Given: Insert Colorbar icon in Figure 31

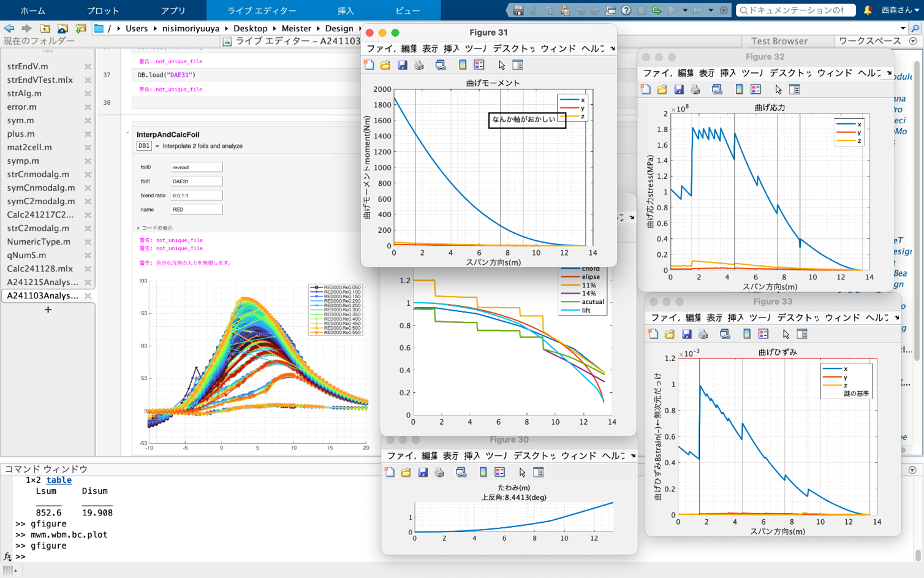Looking at the screenshot, I should 463,65.
